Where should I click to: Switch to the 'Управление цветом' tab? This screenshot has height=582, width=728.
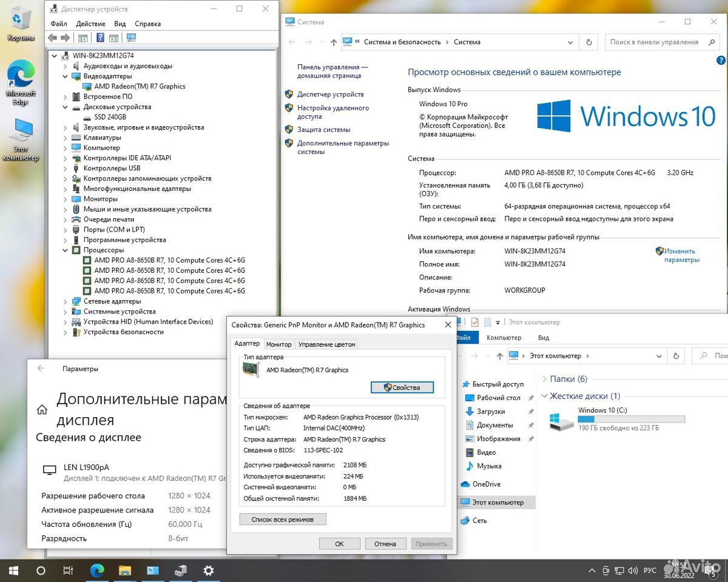pyautogui.click(x=326, y=344)
